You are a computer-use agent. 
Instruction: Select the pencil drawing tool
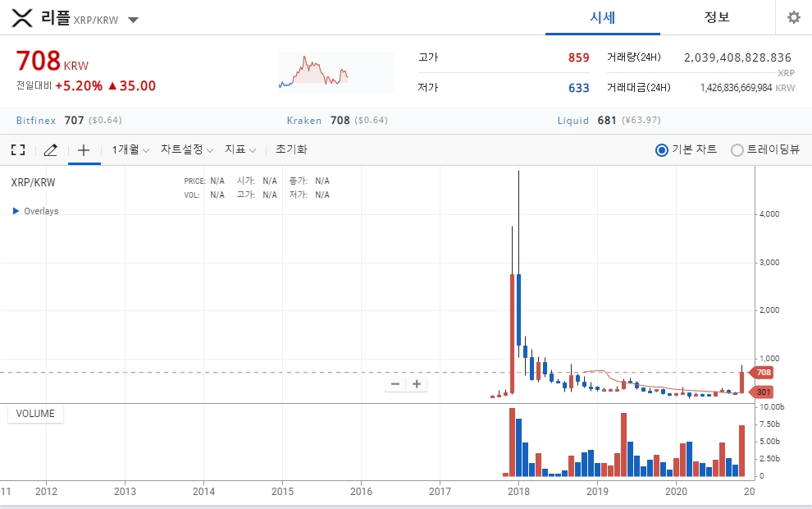pyautogui.click(x=50, y=149)
